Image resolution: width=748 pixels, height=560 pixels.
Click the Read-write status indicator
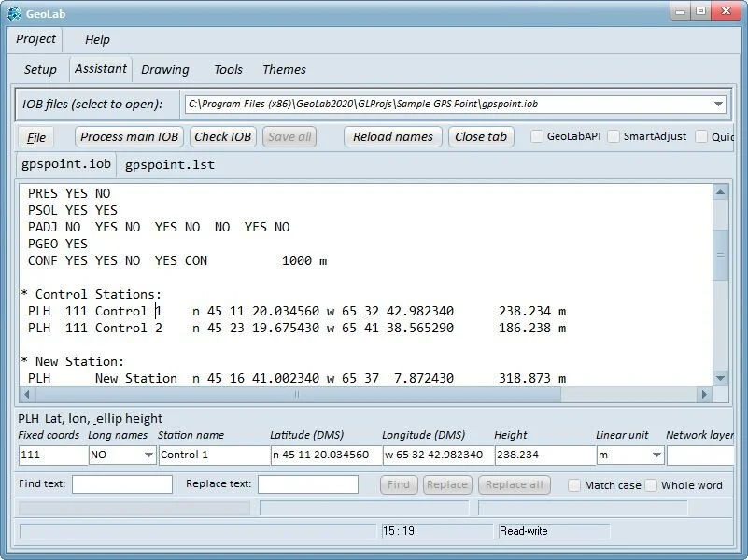pos(554,531)
